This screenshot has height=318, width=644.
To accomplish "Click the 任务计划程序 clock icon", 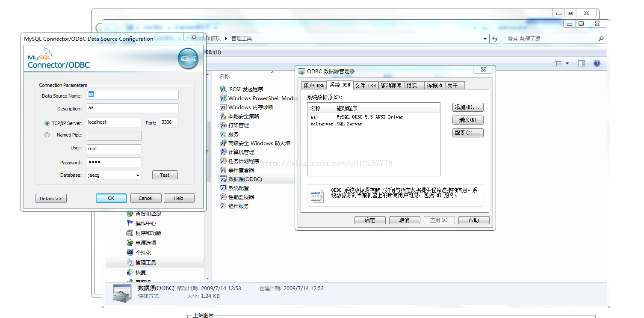I will point(222,161).
